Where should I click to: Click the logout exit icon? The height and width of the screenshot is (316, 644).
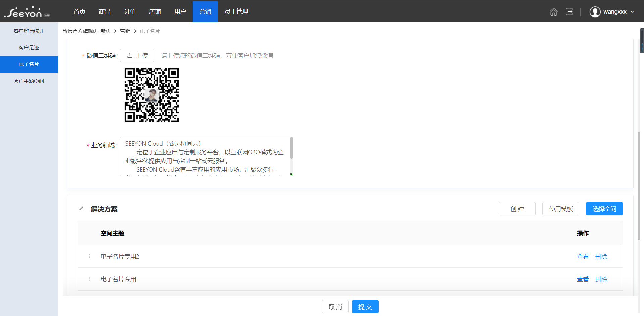point(569,12)
